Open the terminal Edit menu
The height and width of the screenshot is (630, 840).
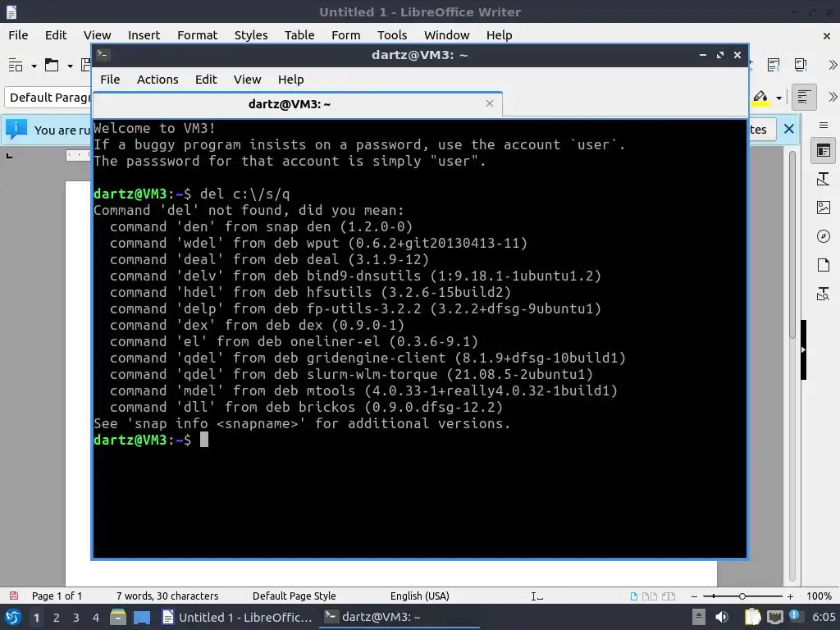click(206, 80)
